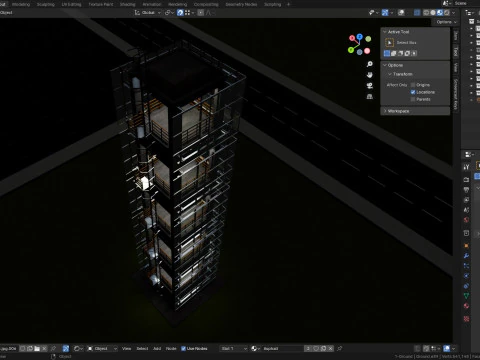Click the hand Move View icon
Viewport: 480px width, 360px height.
369,75
